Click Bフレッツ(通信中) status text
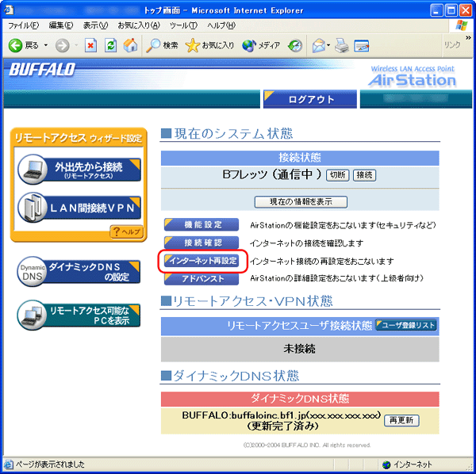This screenshot has height=474, width=476. 271,174
